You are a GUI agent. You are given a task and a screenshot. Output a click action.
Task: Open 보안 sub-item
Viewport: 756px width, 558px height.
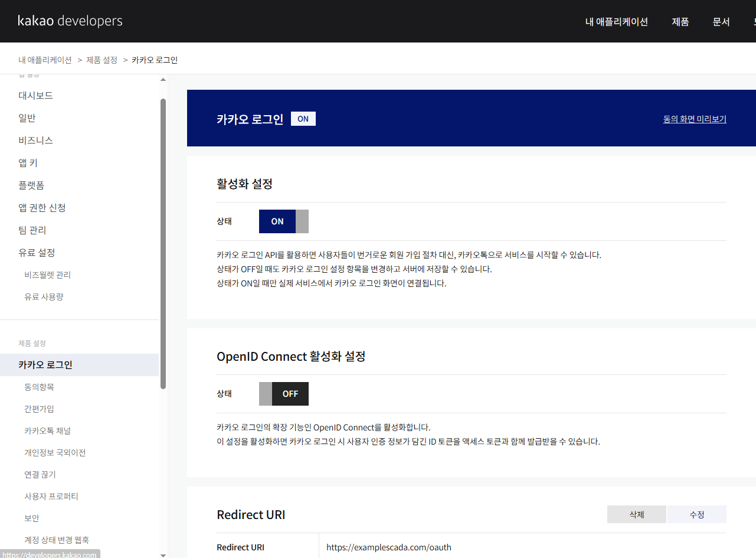32,518
